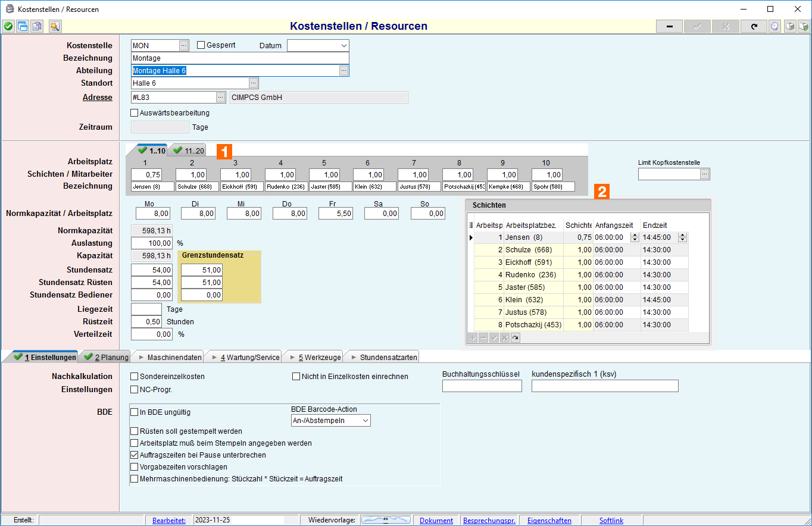Open Besprechungspr. link in status bar
Screen dimensions: 812x526
tap(489, 520)
